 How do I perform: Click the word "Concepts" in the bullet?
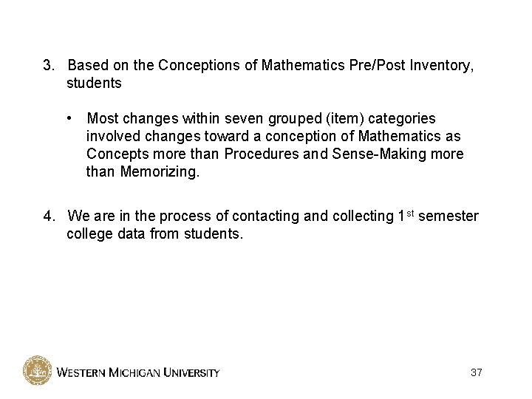[117, 154]
